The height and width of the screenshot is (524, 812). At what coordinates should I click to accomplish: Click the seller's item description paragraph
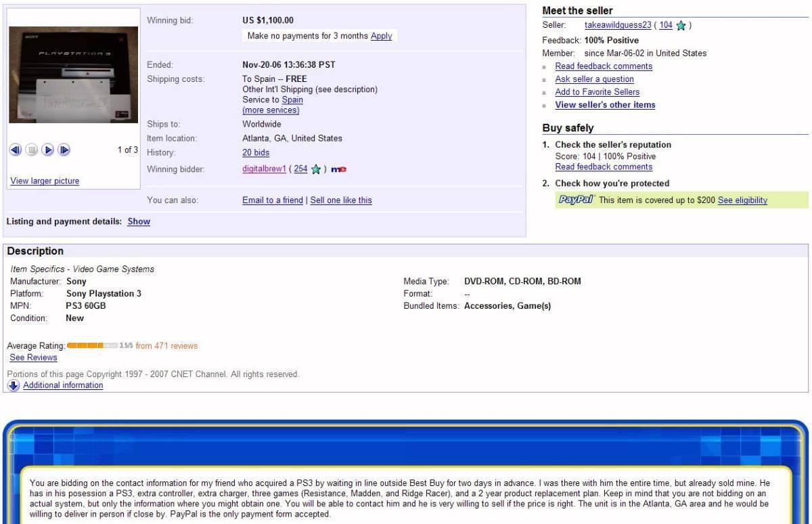click(x=399, y=499)
